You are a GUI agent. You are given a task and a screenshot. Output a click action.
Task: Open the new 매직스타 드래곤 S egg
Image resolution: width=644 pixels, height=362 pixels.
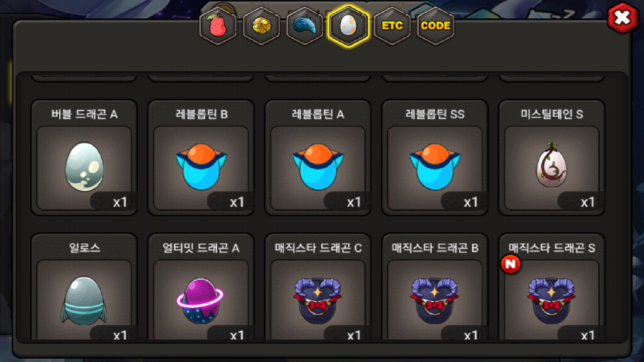552,287
